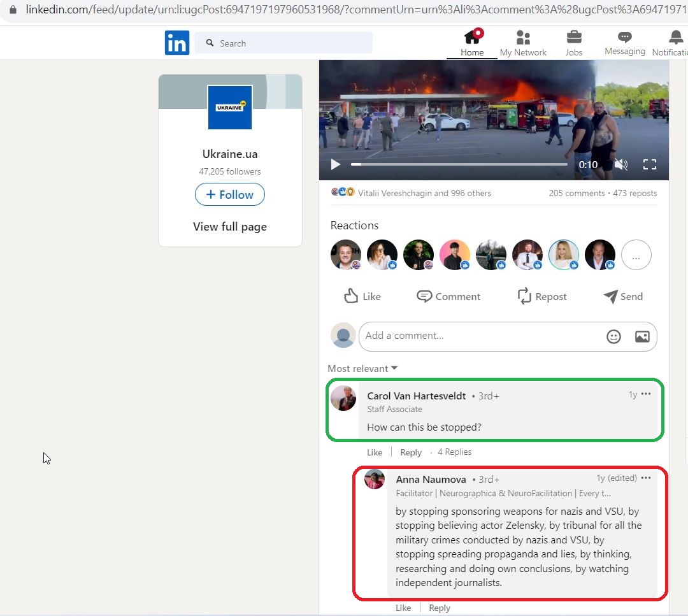Open options menu on Anna Naumova's reply

coord(646,478)
